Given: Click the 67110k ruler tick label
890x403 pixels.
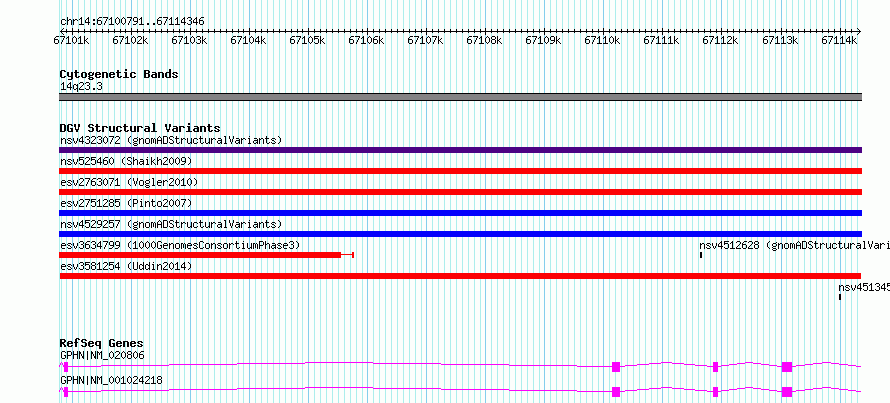Looking at the screenshot, I should point(603,40).
